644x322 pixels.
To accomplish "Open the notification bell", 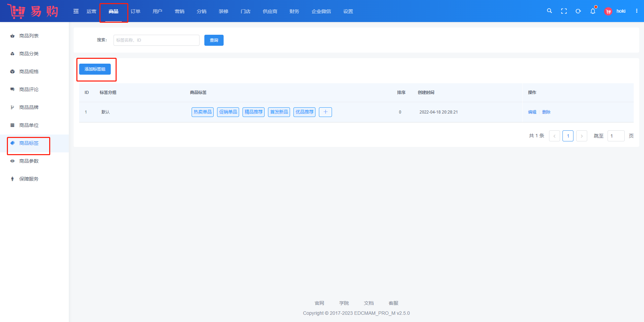I will 593,11.
